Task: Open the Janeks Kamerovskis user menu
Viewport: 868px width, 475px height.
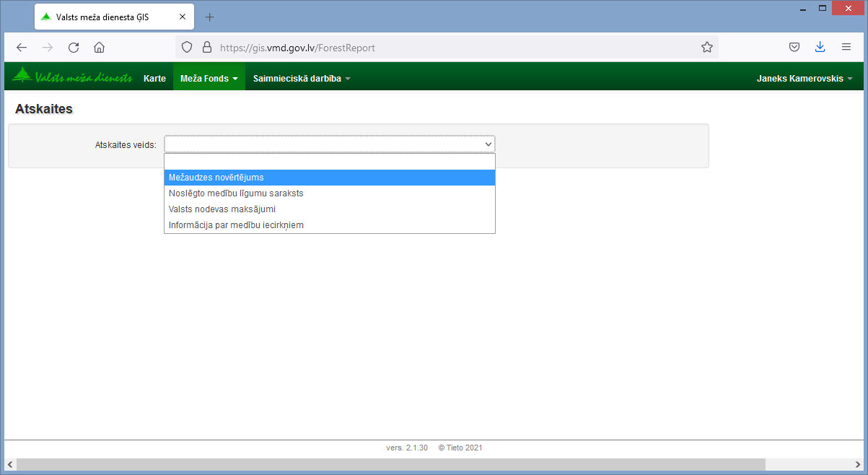Action: point(804,79)
